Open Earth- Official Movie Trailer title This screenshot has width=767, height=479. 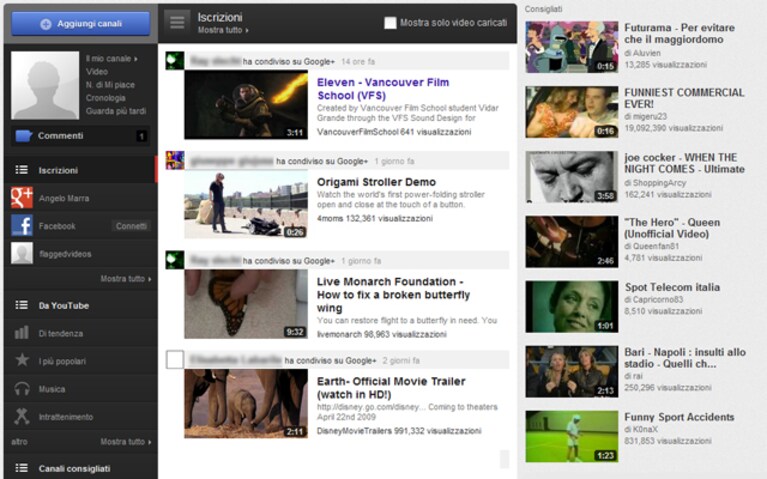pyautogui.click(x=391, y=388)
